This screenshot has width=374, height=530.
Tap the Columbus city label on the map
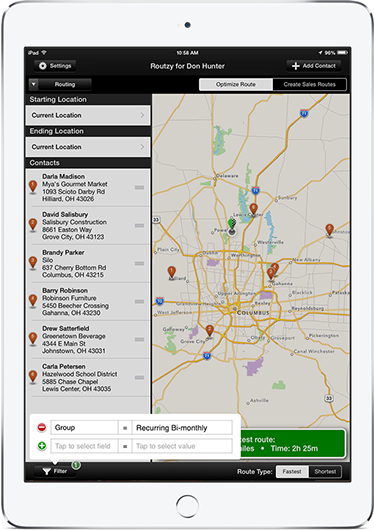pos(253,313)
